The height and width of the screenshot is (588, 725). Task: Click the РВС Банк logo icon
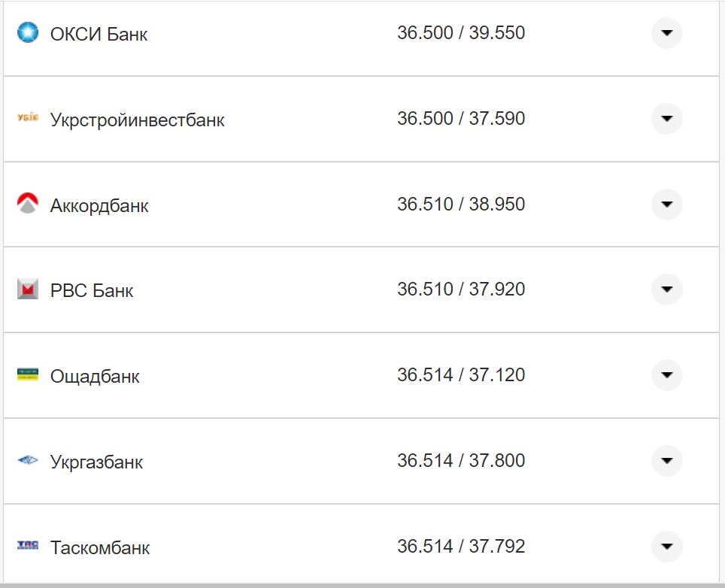click(x=28, y=289)
